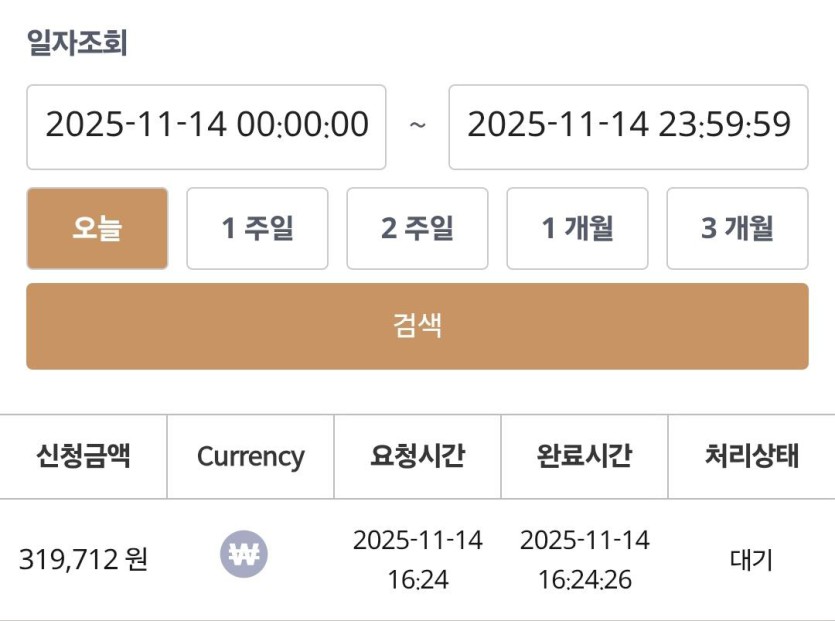Click the start date input field
This screenshot has height=621, width=835.
coord(206,126)
